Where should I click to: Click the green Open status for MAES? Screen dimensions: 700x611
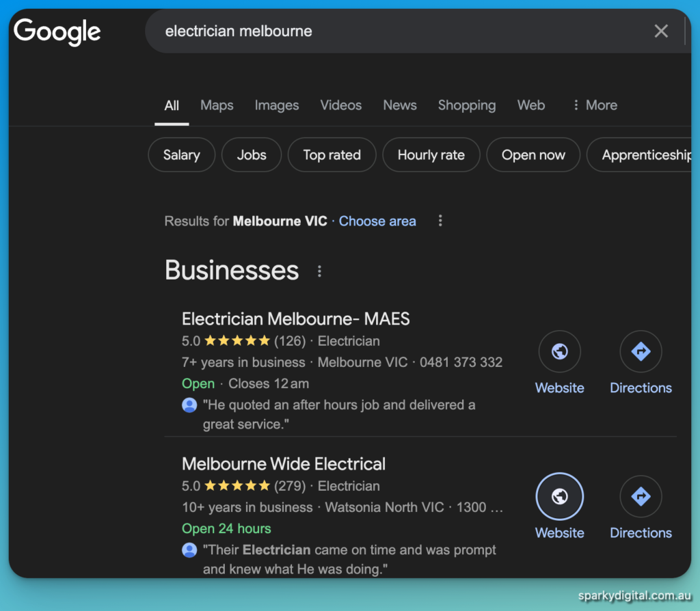(198, 384)
